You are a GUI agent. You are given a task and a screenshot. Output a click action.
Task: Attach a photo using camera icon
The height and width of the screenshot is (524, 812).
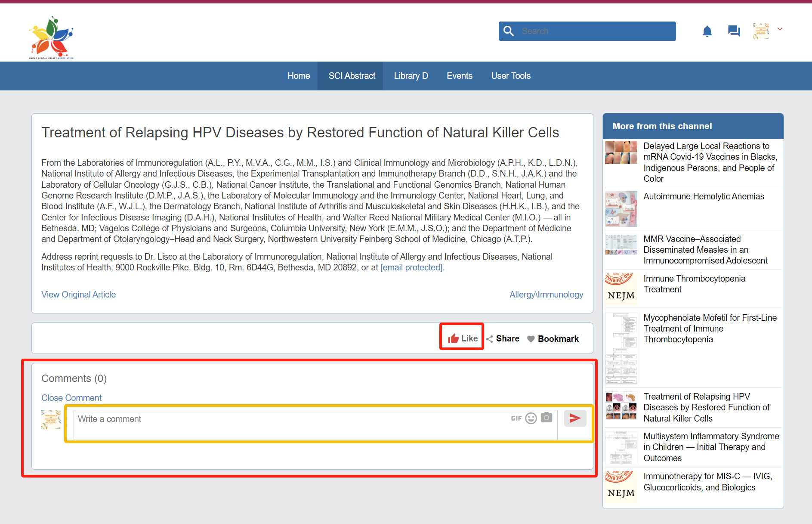(x=546, y=418)
